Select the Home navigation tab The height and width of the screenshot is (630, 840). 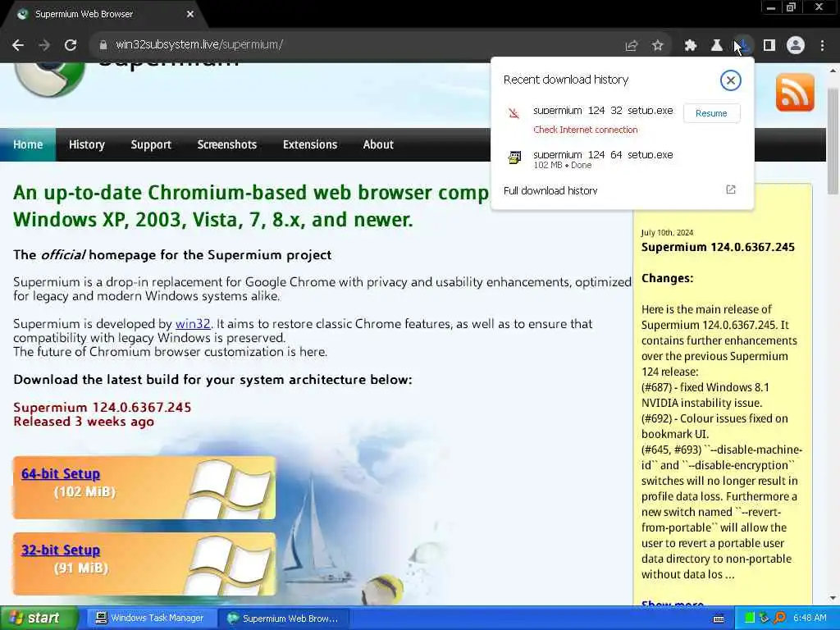28,144
